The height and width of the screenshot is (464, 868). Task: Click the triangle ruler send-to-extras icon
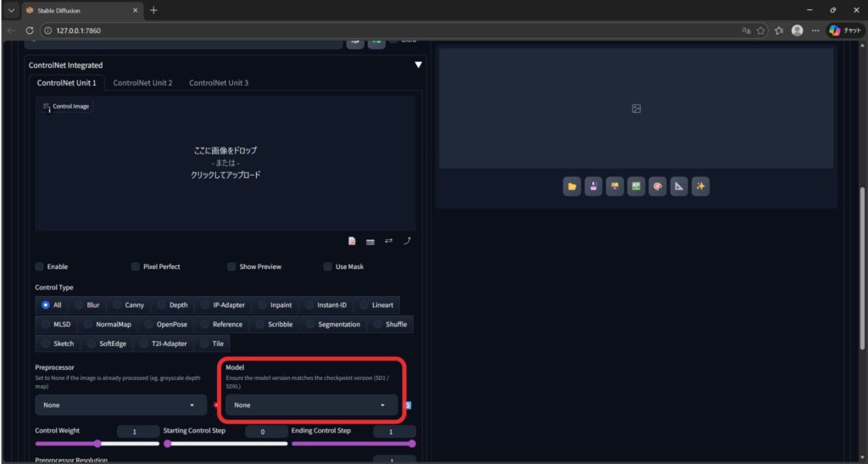[679, 187]
